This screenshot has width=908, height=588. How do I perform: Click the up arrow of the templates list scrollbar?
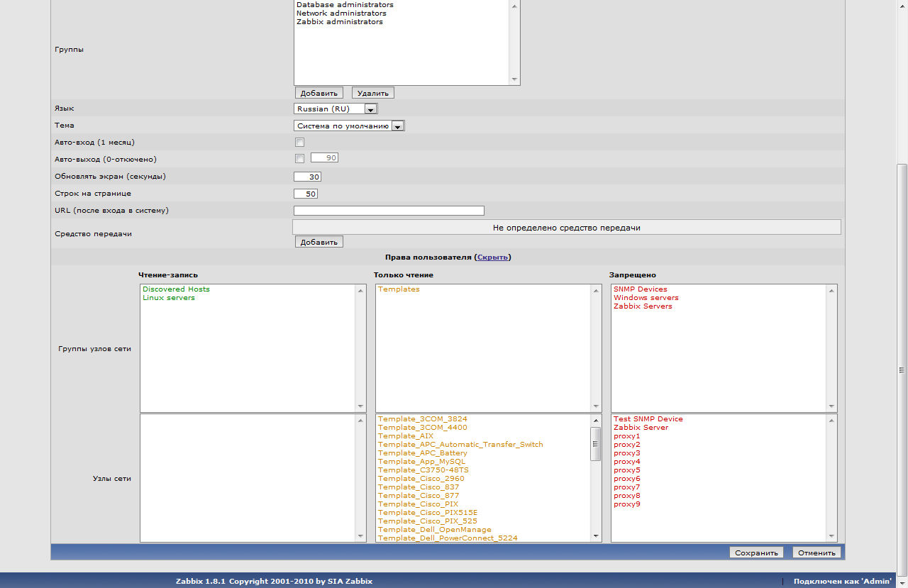pyautogui.click(x=596, y=421)
